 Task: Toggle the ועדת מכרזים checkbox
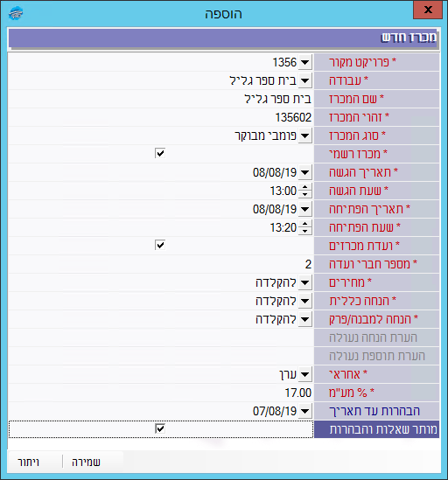160,245
